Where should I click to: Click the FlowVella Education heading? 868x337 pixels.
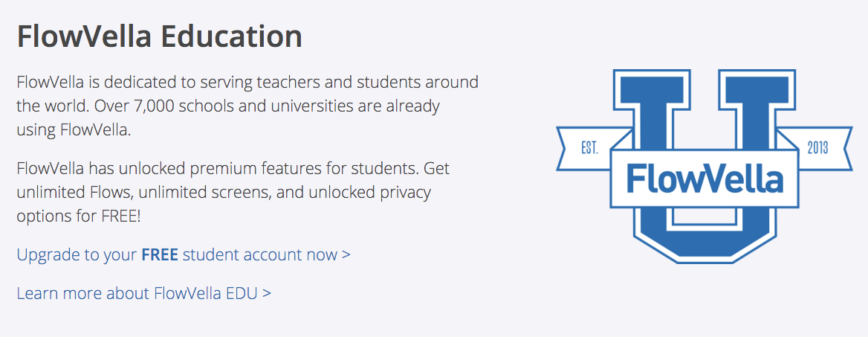(x=160, y=36)
